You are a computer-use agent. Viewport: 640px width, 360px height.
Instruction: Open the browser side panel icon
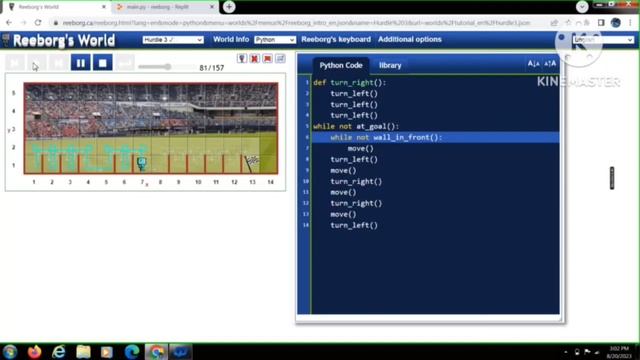[x=601, y=23]
